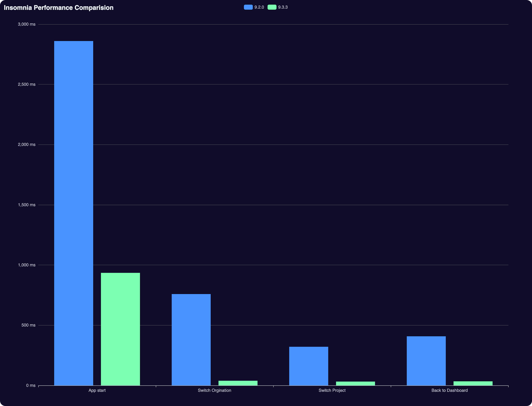This screenshot has height=406, width=532.
Task: Click the Switch Project axis label
Action: (x=332, y=390)
